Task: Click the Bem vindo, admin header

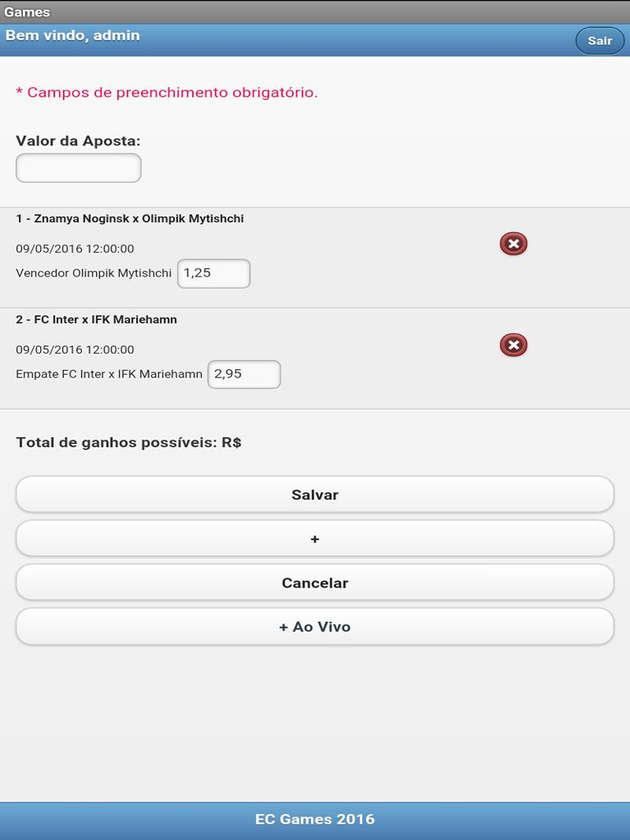Action: point(73,35)
